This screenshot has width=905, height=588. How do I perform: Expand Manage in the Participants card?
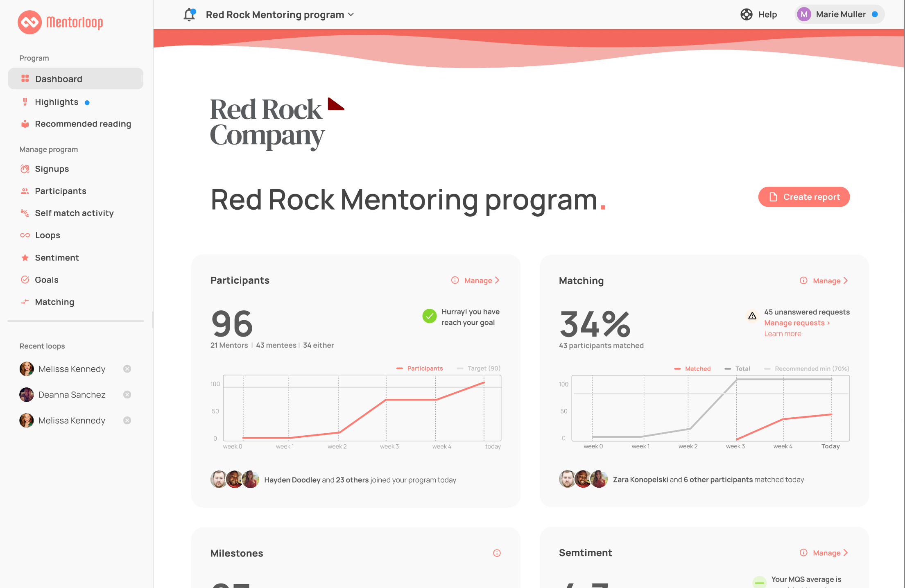pos(482,280)
